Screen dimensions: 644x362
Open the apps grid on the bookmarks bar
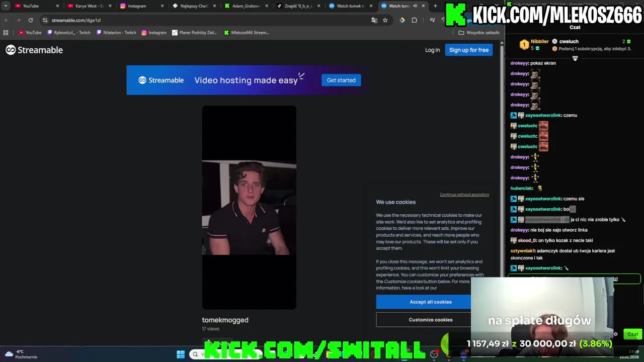tap(6, 33)
